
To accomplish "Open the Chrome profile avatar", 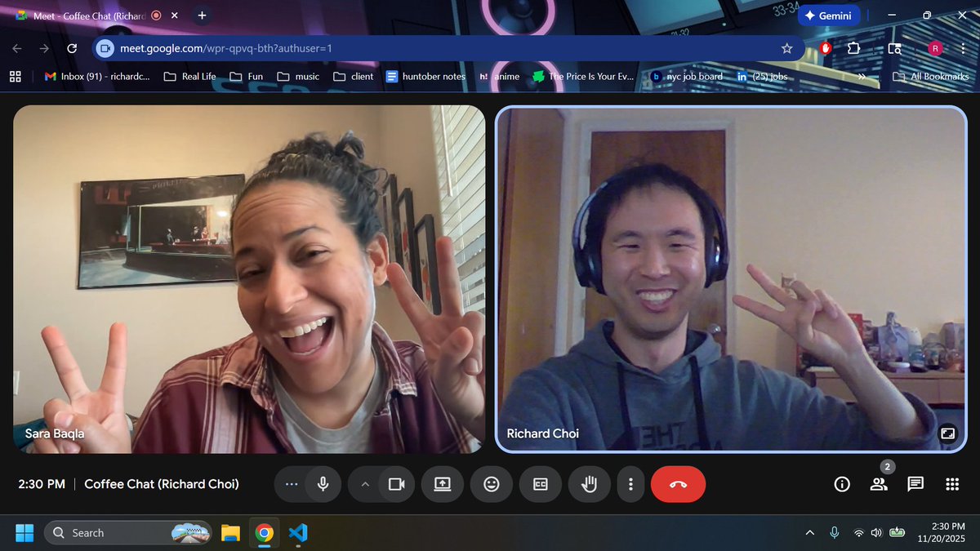I will [935, 48].
